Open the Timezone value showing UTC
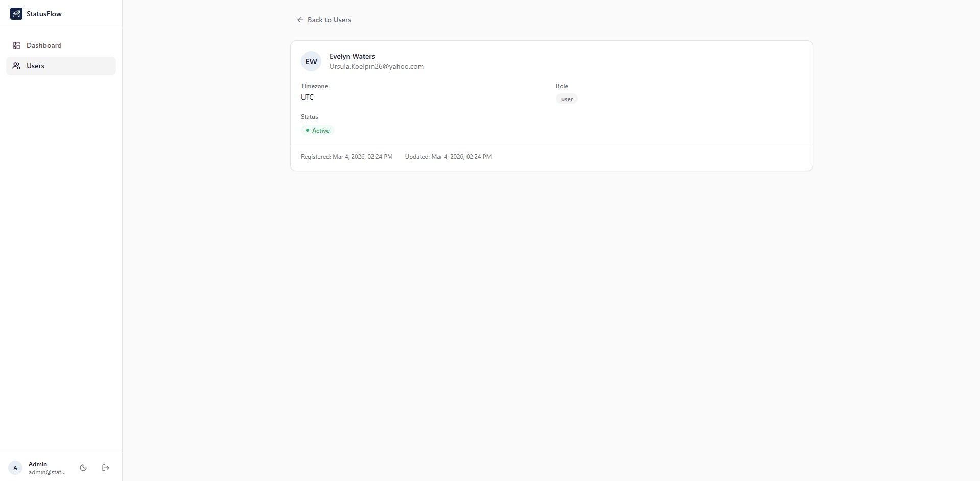Image resolution: width=980 pixels, height=481 pixels. coord(307,97)
